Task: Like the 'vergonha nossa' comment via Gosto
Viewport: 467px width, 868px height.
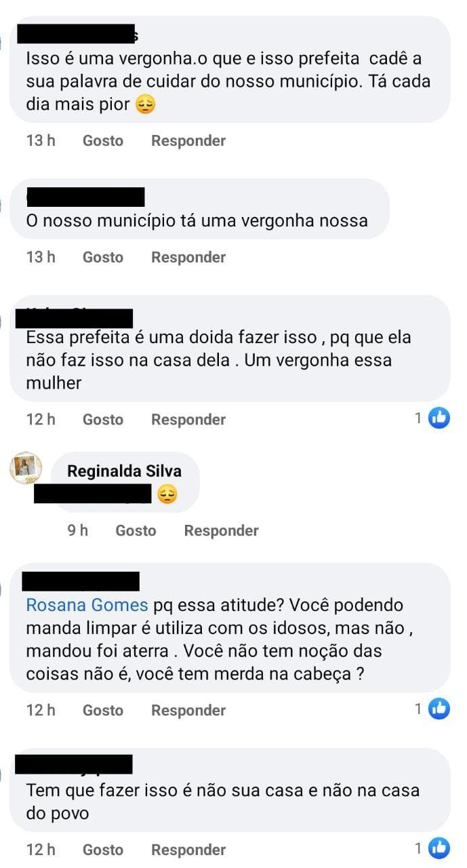Action: click(103, 257)
